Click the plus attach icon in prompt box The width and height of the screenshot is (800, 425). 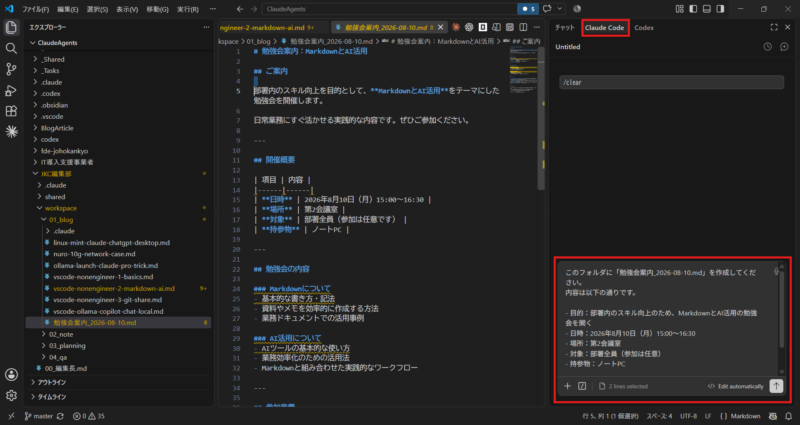click(567, 386)
